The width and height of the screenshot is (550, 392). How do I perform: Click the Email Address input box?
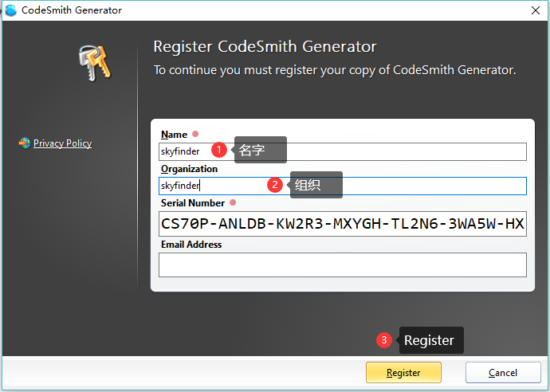[342, 265]
